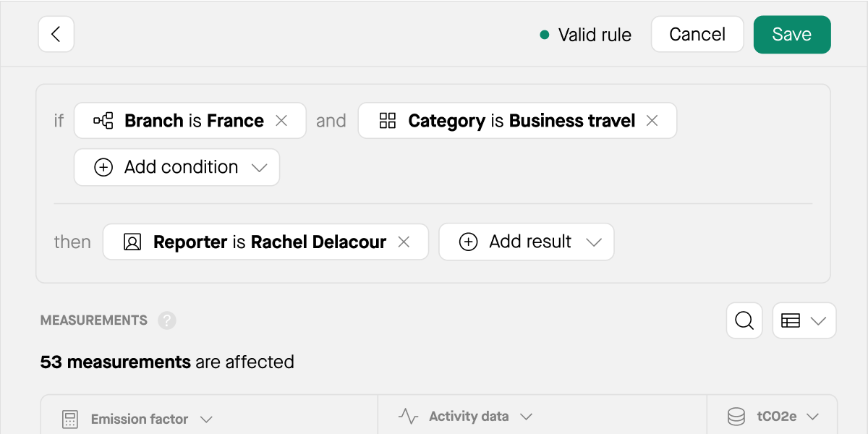
Task: Open the table view layout dropdown
Action: [804, 320]
